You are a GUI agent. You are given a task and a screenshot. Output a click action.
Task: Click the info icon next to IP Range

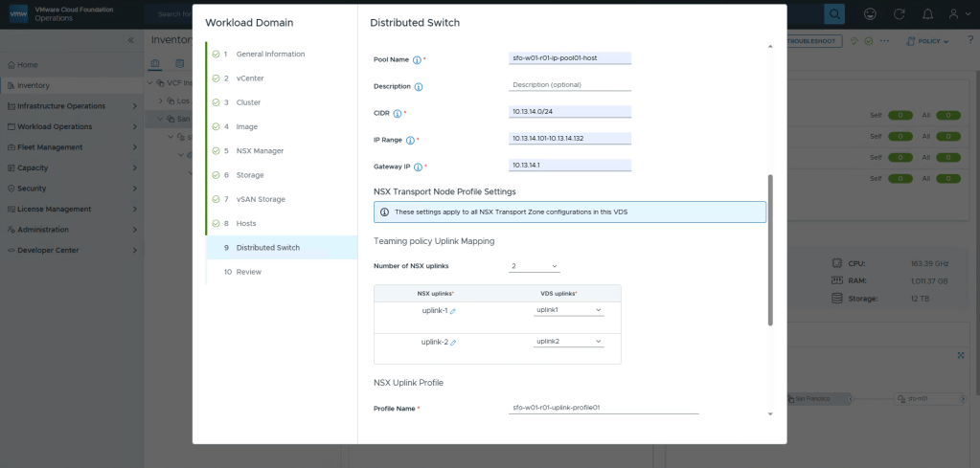pos(411,140)
